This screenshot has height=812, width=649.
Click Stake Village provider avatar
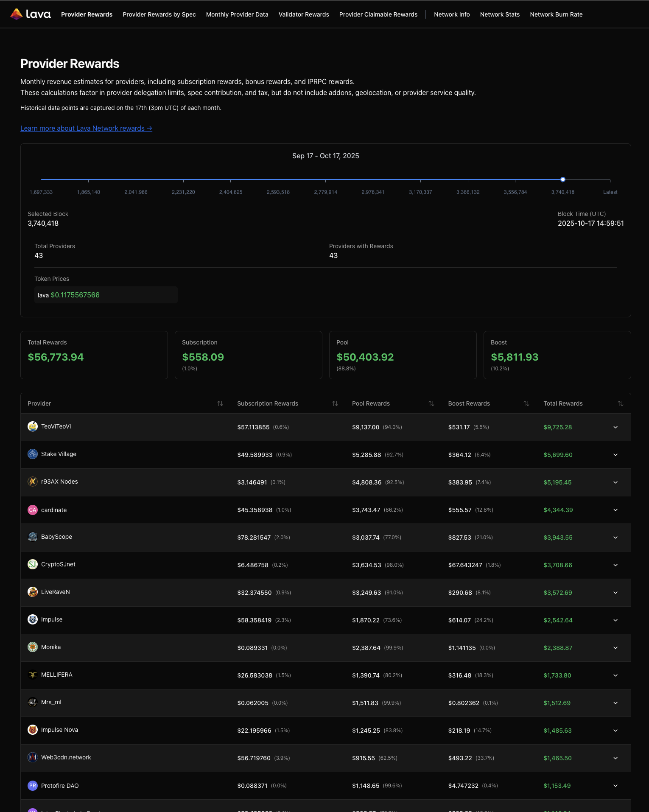pos(33,454)
